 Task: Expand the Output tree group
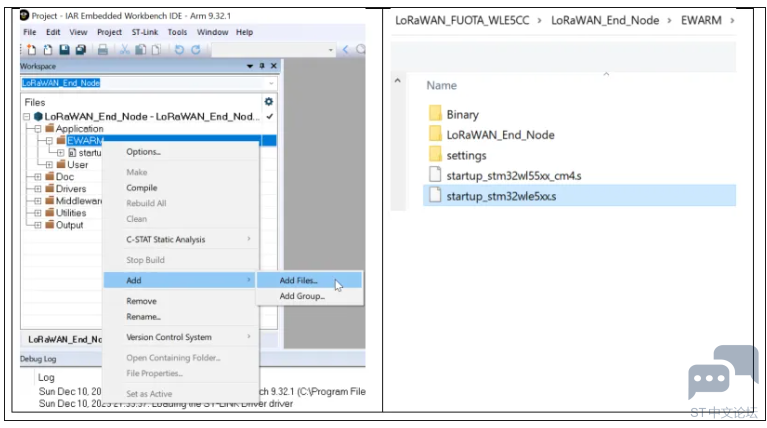pos(38,225)
